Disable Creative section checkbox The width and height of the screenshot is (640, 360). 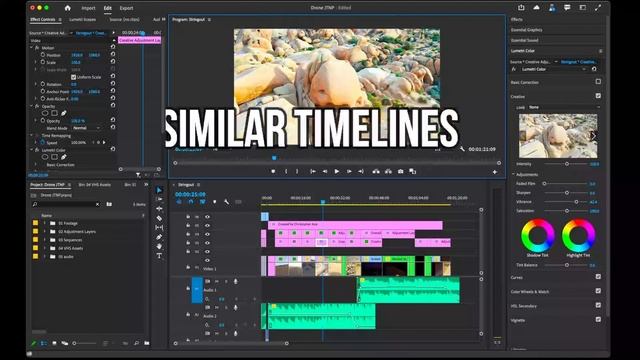[598, 96]
